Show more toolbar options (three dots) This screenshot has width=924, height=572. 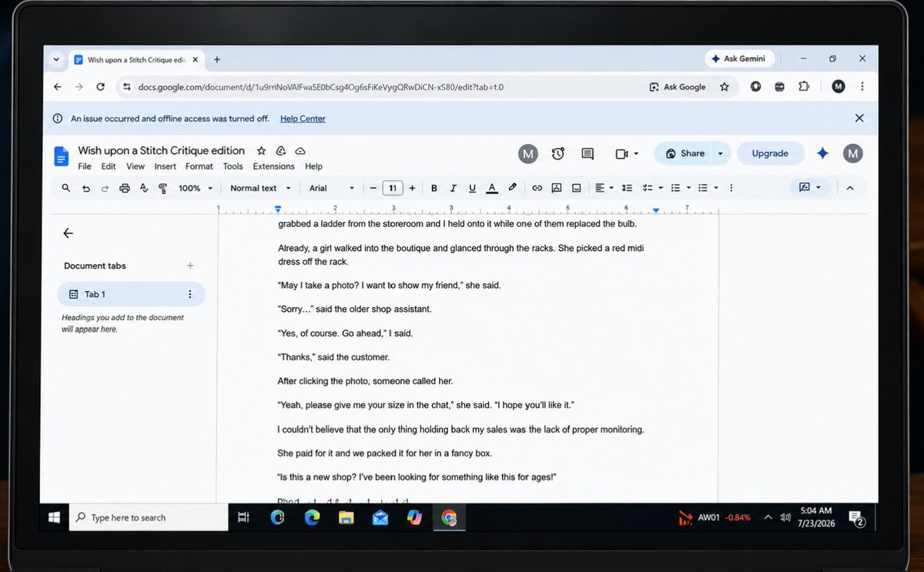click(x=731, y=188)
